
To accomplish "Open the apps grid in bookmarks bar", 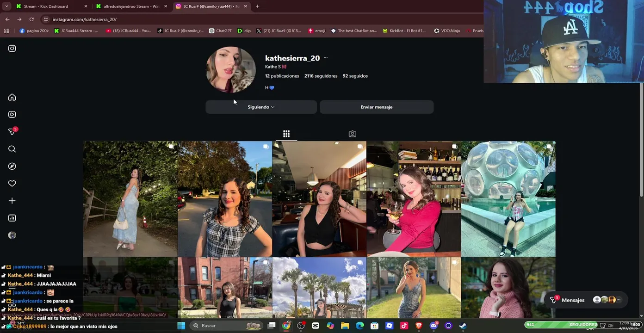I will coord(6,31).
